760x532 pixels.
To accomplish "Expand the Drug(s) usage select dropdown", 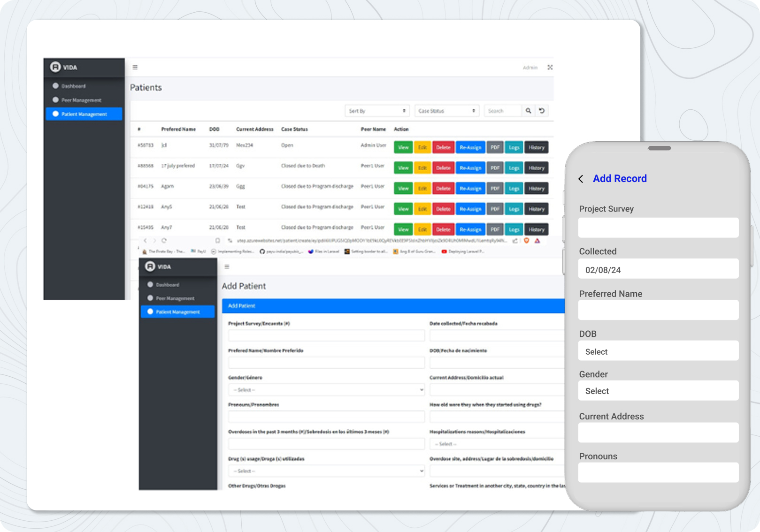I will click(x=326, y=471).
